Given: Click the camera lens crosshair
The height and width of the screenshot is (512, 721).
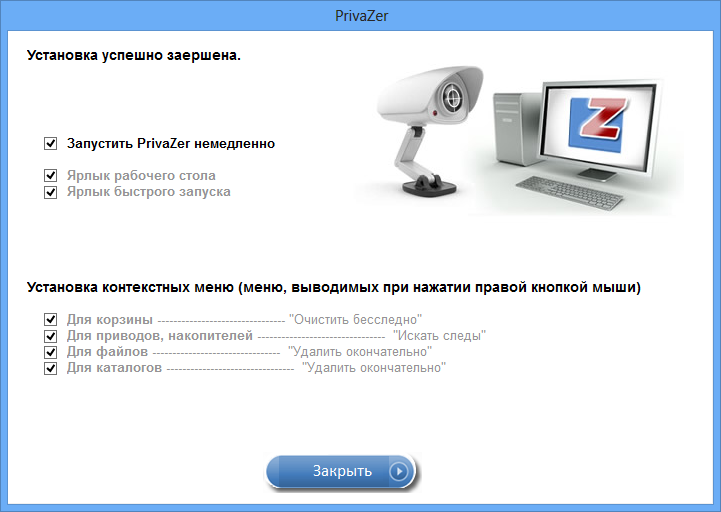Looking at the screenshot, I should 453,98.
